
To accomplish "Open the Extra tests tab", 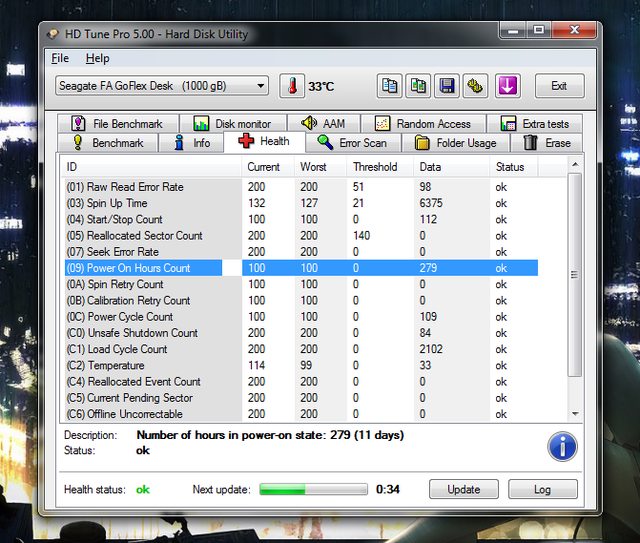I will 535,123.
